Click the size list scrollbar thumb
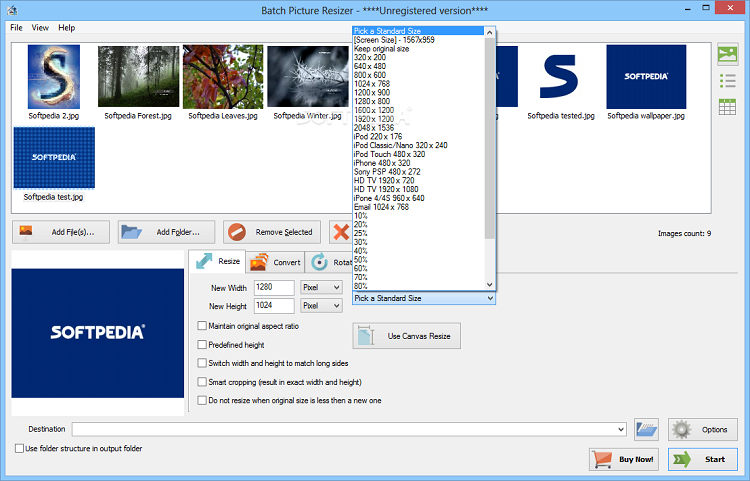 489,138
